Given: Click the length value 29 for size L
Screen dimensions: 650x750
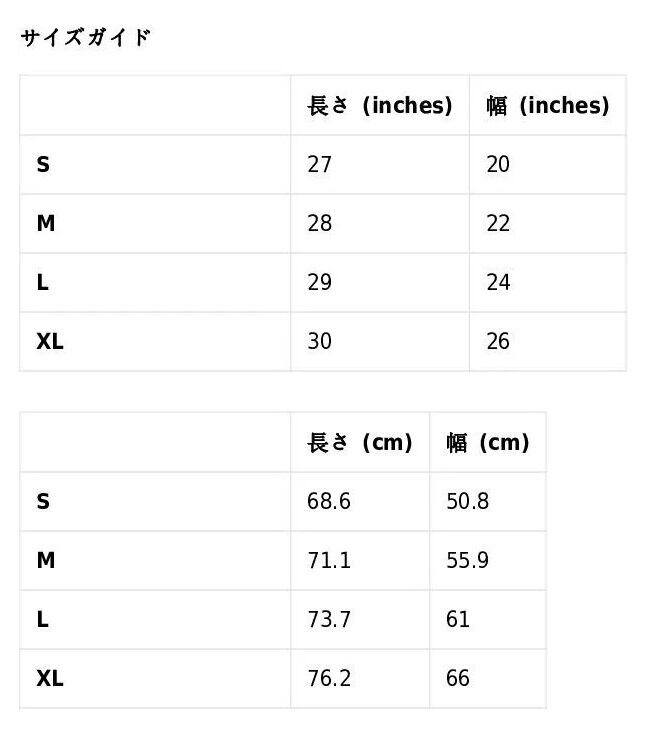Looking at the screenshot, I should click(319, 283).
